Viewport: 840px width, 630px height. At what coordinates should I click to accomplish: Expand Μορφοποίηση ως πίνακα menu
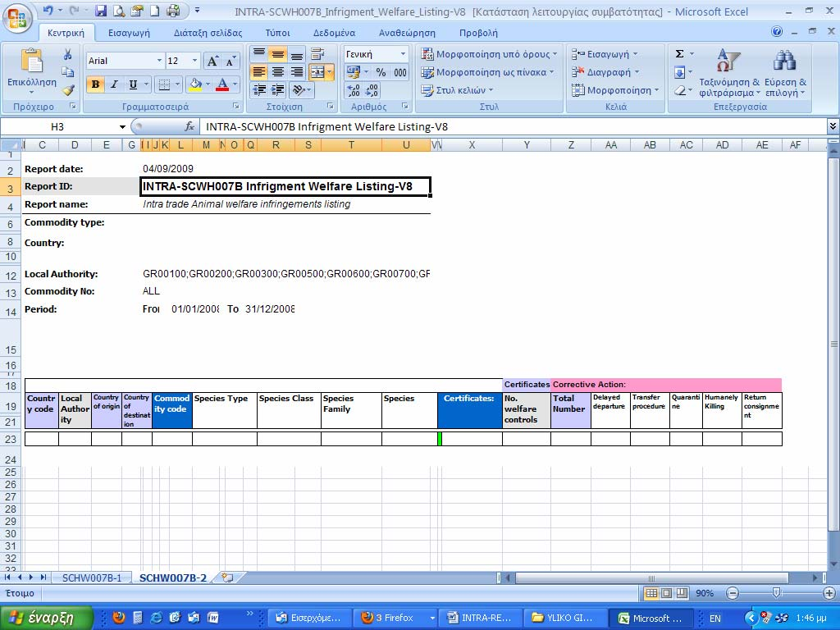(x=487, y=72)
